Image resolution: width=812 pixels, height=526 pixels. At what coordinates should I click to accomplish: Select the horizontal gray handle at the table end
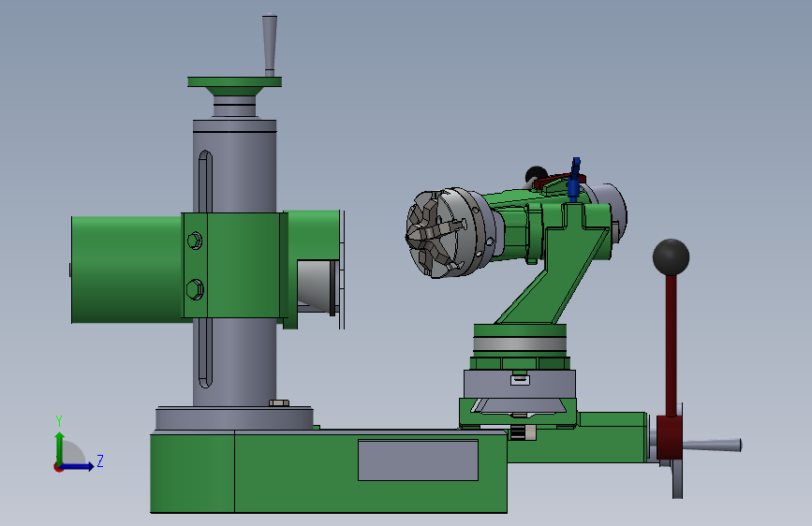pos(712,445)
